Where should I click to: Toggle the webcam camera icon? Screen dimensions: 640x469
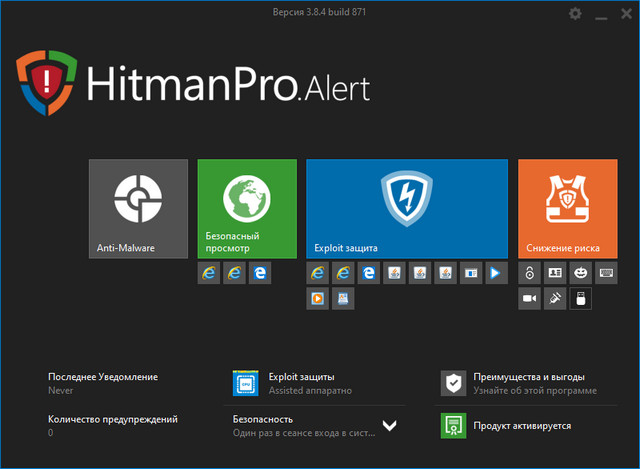click(530, 298)
